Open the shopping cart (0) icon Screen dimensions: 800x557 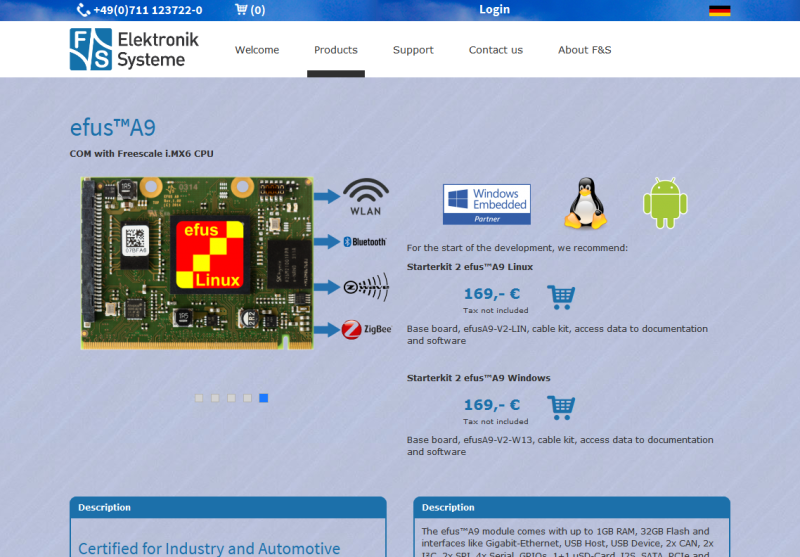[250, 10]
